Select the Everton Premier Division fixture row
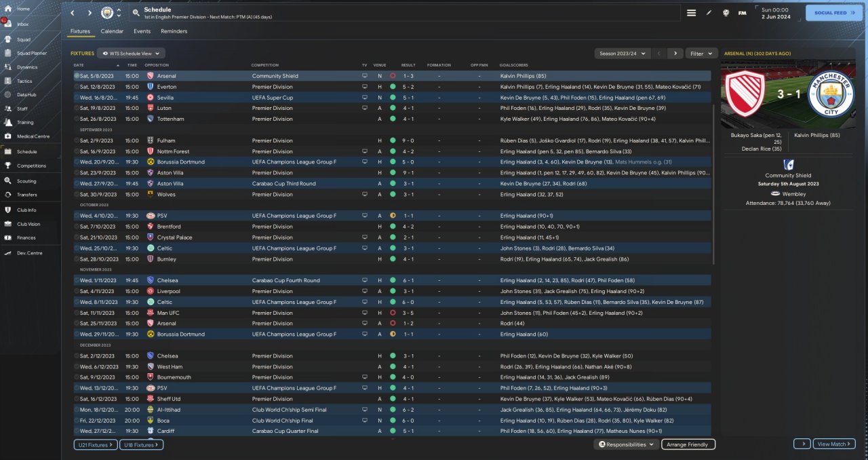 tap(271, 87)
